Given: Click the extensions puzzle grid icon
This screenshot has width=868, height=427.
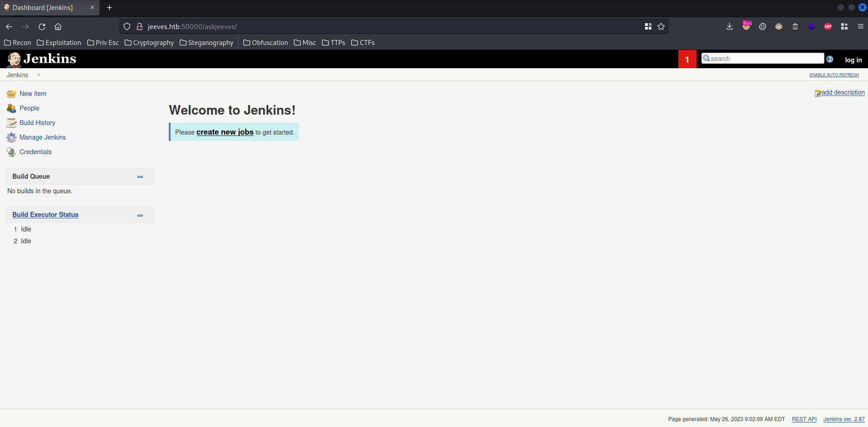Looking at the screenshot, I should pos(844,26).
